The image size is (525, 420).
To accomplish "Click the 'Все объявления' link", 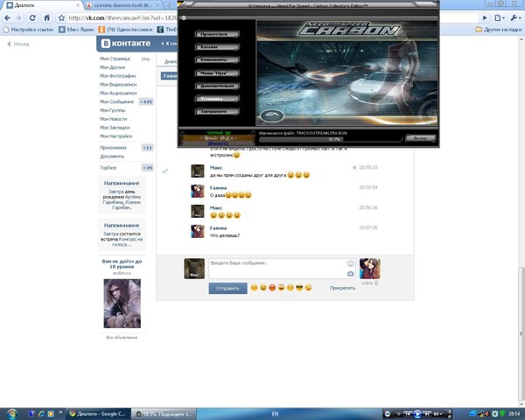I will [x=122, y=338].
